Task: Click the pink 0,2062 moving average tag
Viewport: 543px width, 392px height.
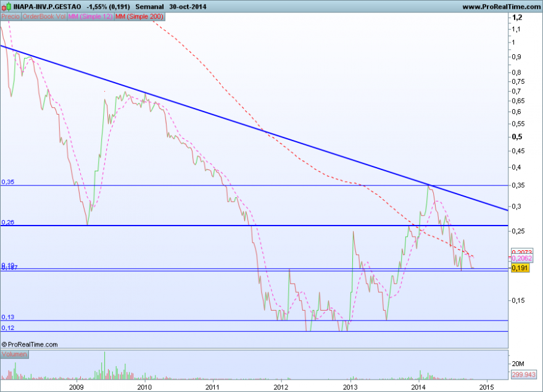Action: [x=522, y=258]
